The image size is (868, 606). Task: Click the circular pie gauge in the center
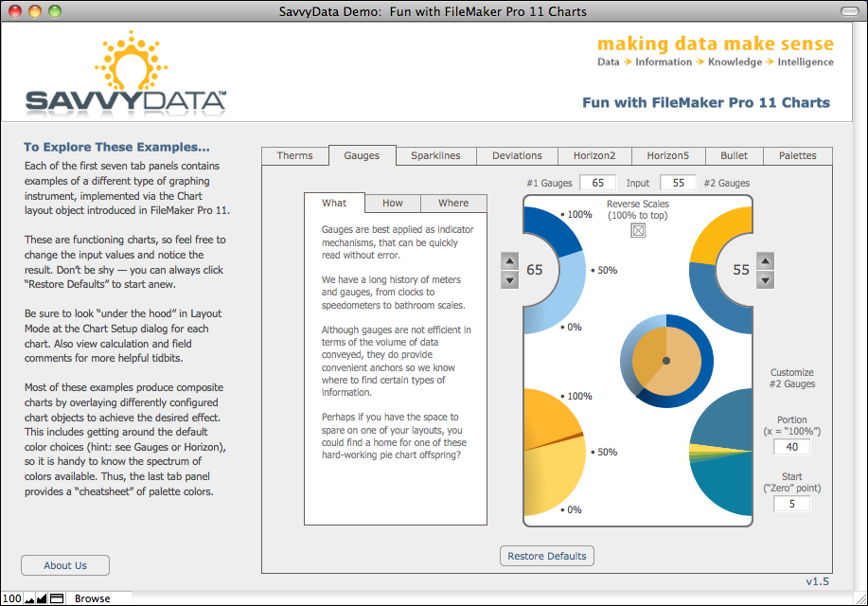click(666, 361)
